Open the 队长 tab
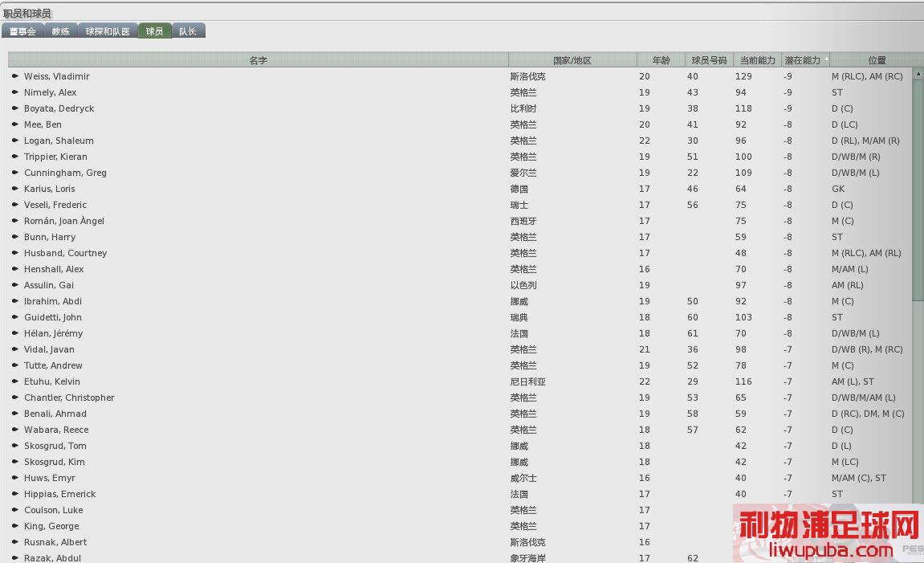This screenshot has height=563, width=924. click(188, 31)
